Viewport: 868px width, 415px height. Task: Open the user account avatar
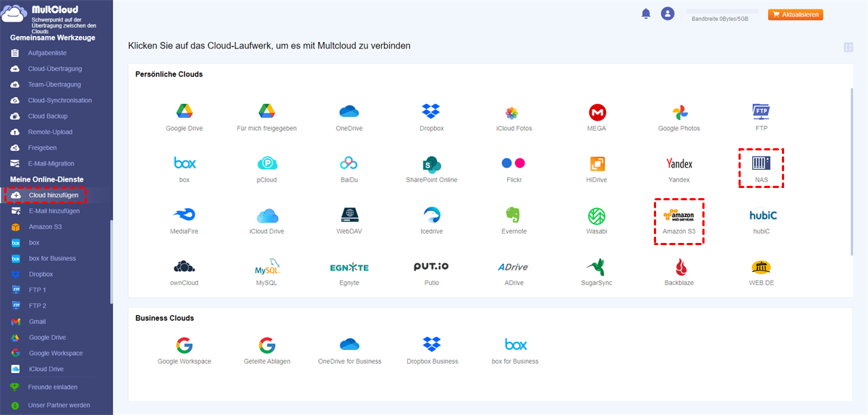point(668,14)
